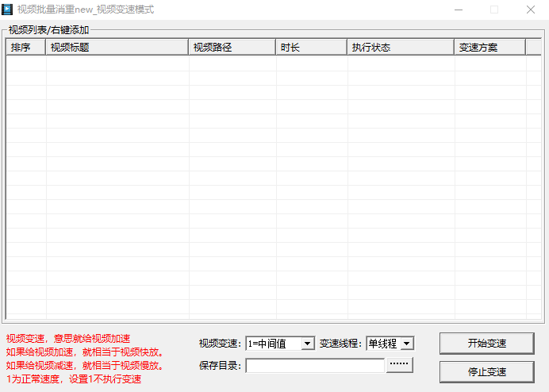The image size is (549, 392).
Task: Click the 时长 column header
Action: [312, 47]
